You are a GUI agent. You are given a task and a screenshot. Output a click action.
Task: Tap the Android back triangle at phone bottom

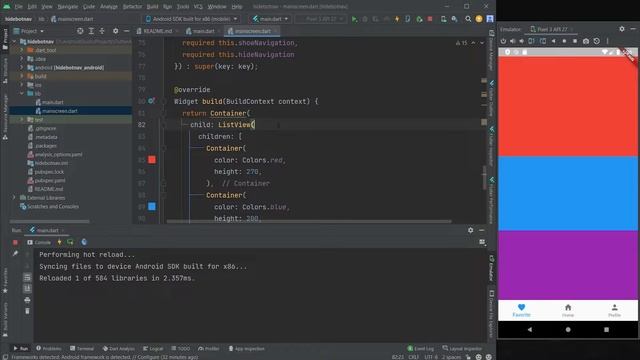[529, 329]
